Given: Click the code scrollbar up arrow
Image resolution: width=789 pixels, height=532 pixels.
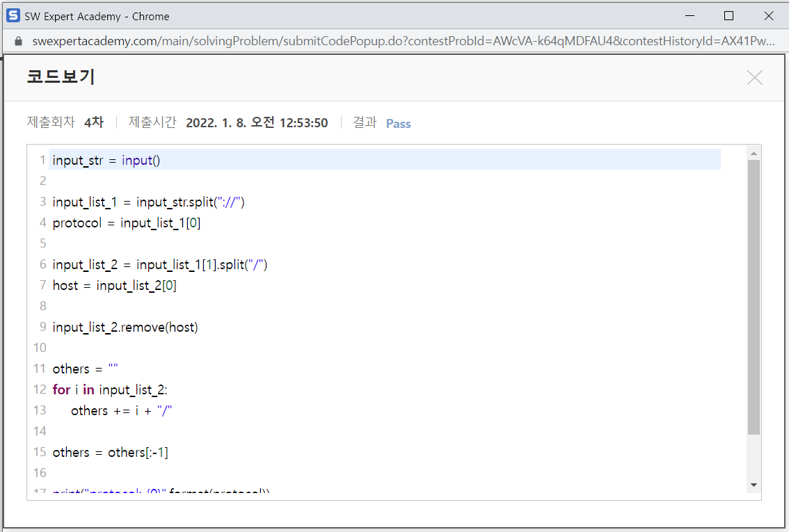Looking at the screenshot, I should tap(754, 153).
